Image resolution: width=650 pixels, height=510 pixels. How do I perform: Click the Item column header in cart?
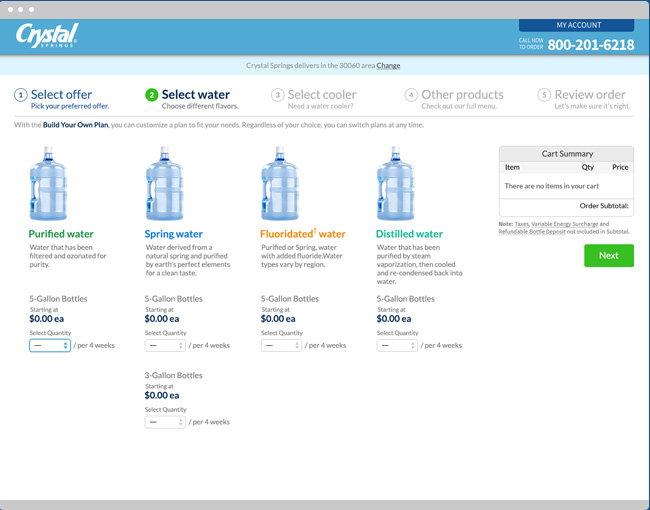click(512, 168)
